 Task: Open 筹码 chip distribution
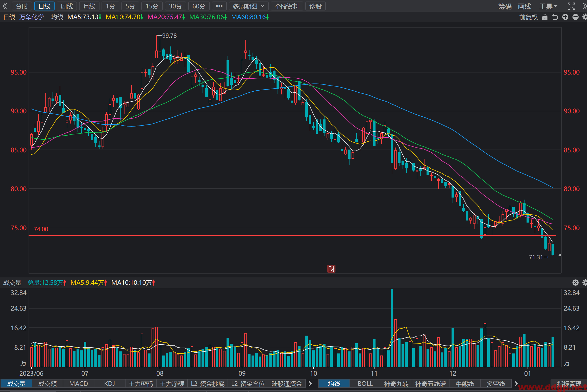(505, 6)
